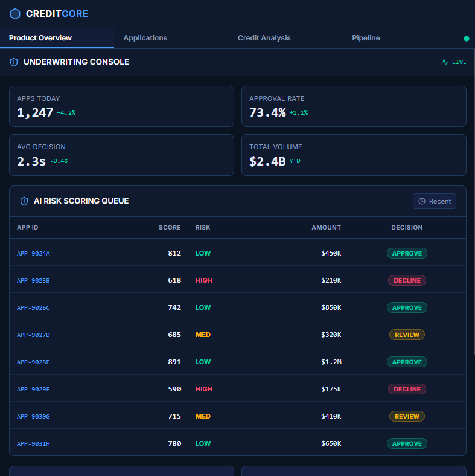Open application link APP-9027D
The image size is (475, 476).
point(33,335)
